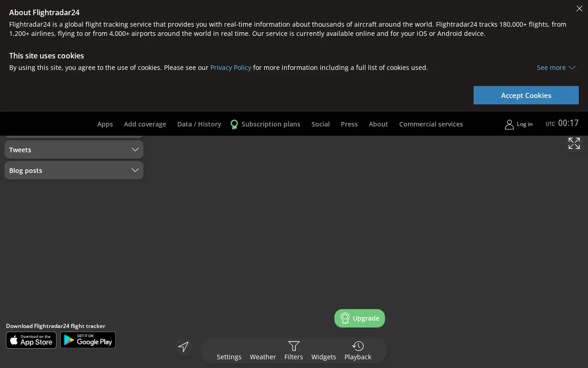Image resolution: width=588 pixels, height=368 pixels.
Task: Click the UTC clock showing 00:17
Action: [x=562, y=123]
